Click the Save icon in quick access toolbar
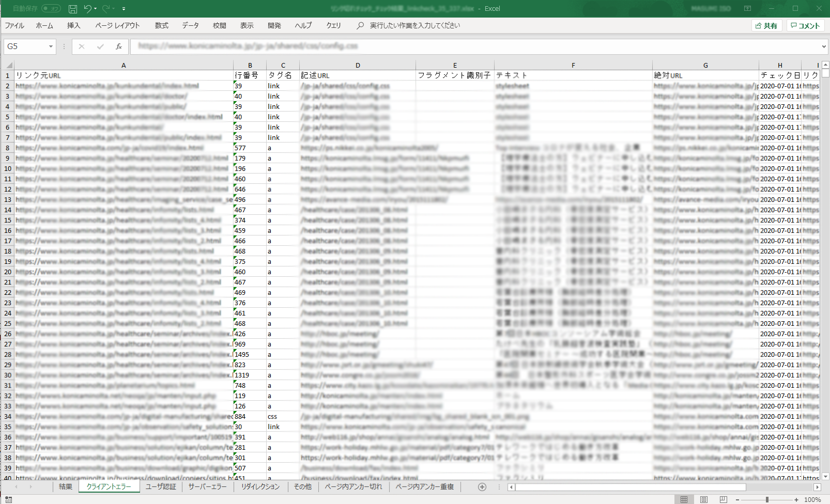 click(x=73, y=9)
